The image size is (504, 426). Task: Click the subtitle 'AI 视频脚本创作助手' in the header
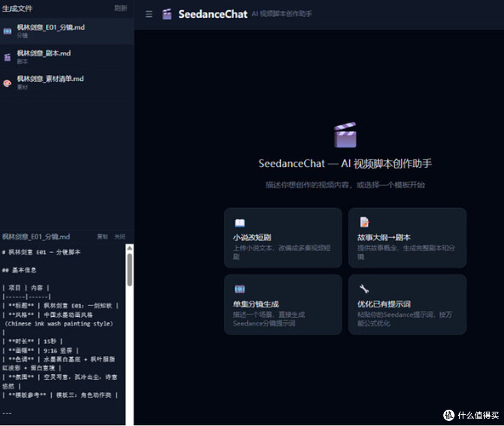pyautogui.click(x=281, y=14)
